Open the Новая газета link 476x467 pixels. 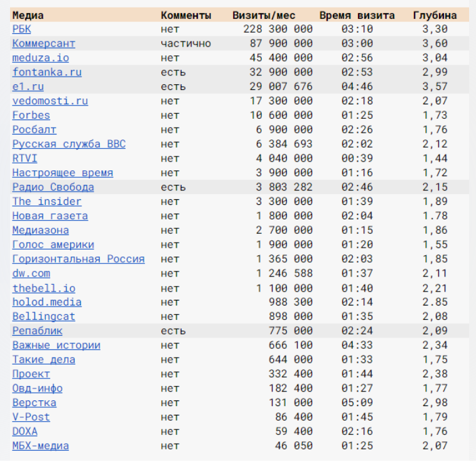pos(50,216)
